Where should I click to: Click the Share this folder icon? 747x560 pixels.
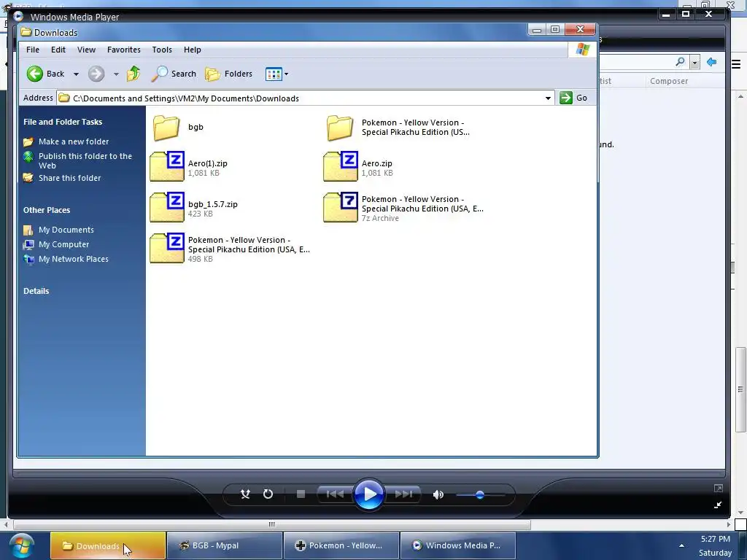[28, 178]
